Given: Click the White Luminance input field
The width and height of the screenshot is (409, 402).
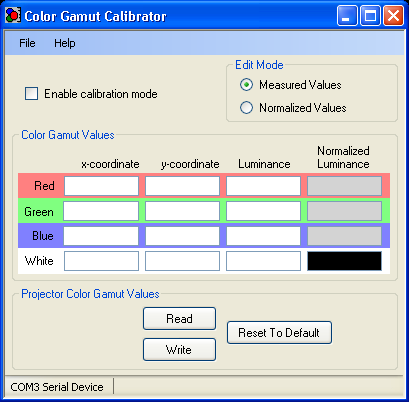Looking at the screenshot, I should pyautogui.click(x=263, y=261).
